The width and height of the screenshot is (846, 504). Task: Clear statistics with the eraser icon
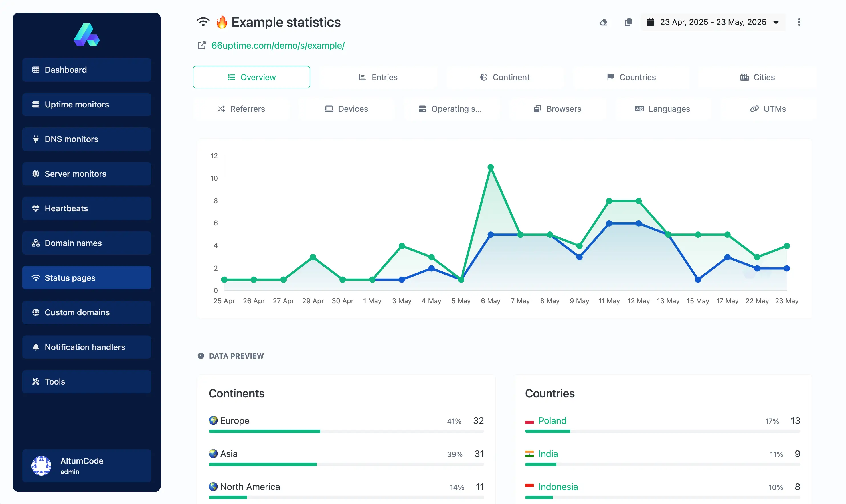click(x=604, y=22)
